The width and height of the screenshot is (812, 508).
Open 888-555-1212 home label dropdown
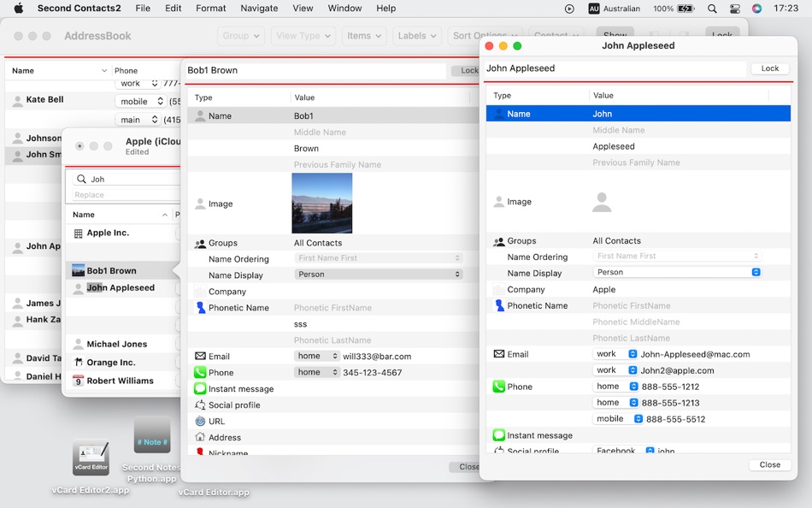point(615,387)
